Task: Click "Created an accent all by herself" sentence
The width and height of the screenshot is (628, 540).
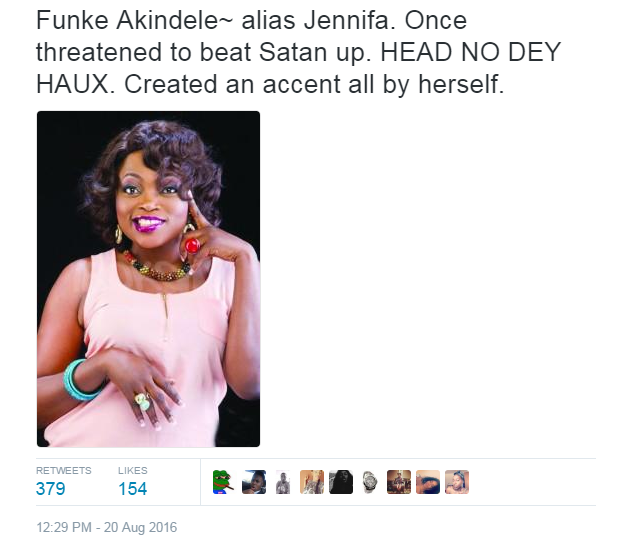Action: pos(314,84)
